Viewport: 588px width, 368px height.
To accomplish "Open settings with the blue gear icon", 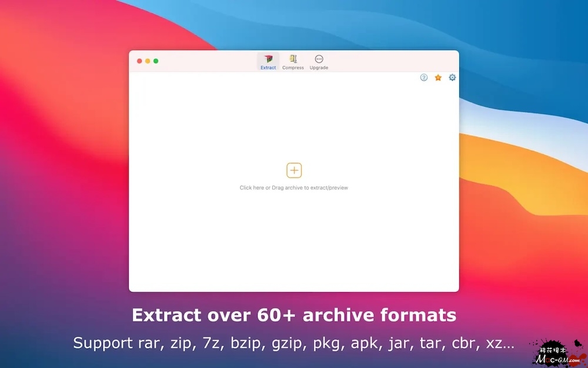I will pos(452,78).
